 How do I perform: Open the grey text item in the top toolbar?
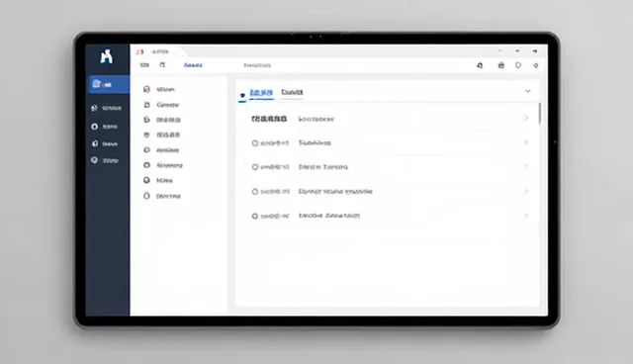tap(257, 65)
